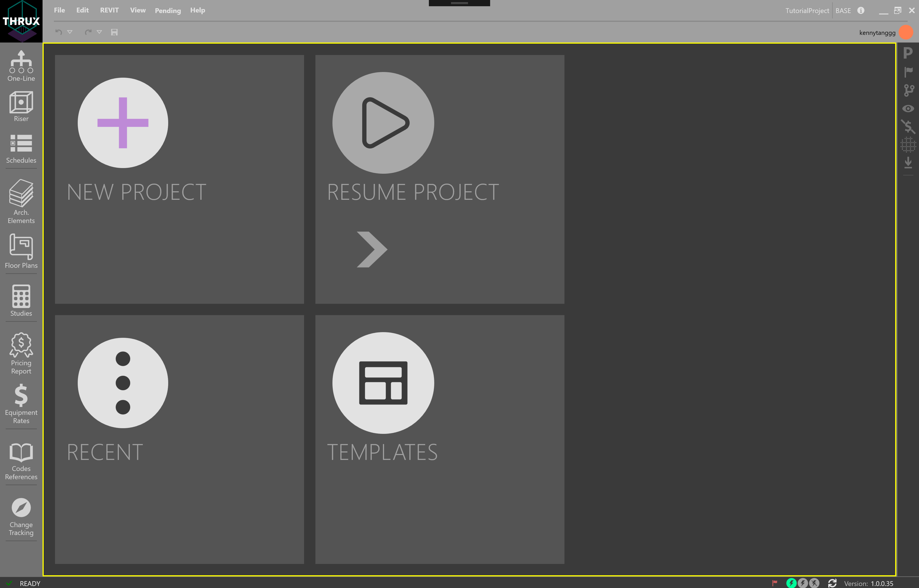This screenshot has width=919, height=588.
Task: Toggle the crossed-out dollar pricing icon
Action: (908, 126)
